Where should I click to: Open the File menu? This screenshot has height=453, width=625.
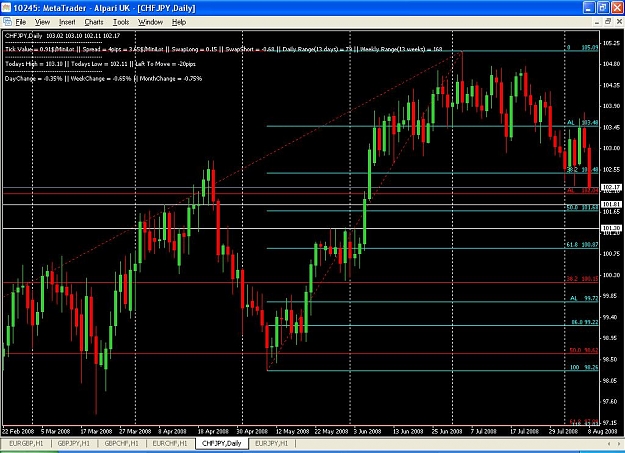pyautogui.click(x=20, y=22)
